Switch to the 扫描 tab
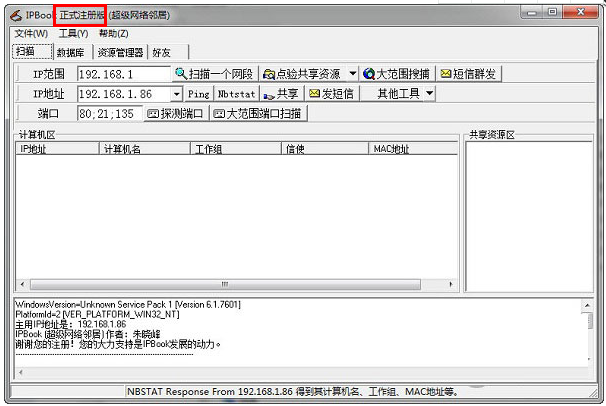Image resolution: width=606 pixels, height=406 pixels. click(32, 51)
